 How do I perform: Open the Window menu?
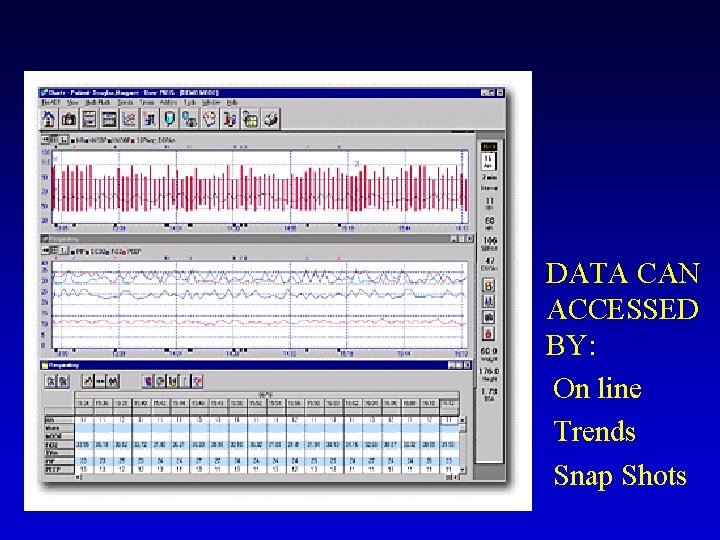coord(211,102)
